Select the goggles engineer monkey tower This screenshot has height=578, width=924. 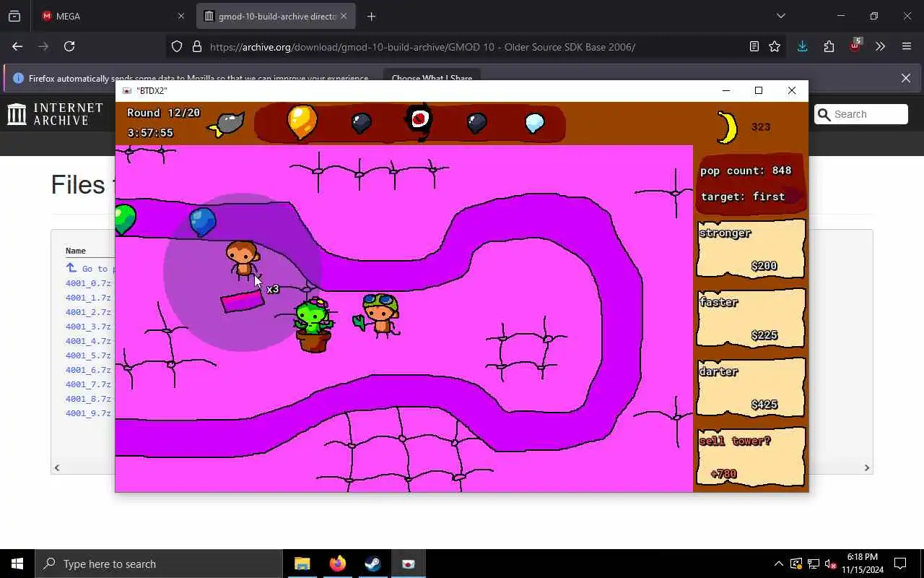377,315
